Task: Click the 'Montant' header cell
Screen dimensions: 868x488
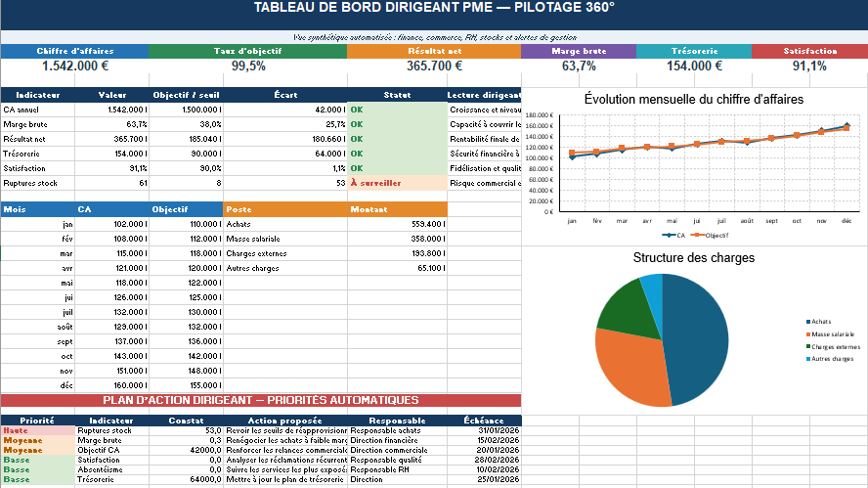Action: point(397,209)
